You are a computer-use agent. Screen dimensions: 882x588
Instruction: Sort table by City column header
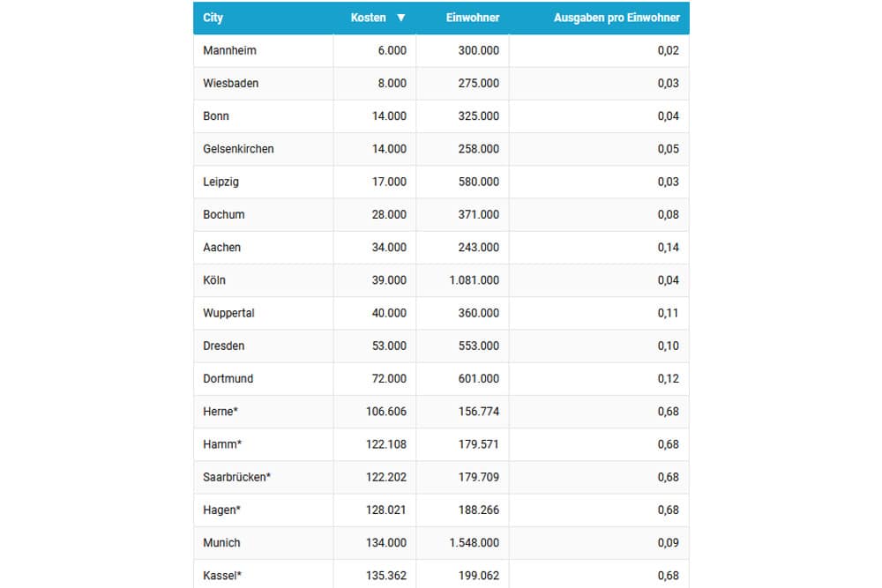click(x=213, y=18)
